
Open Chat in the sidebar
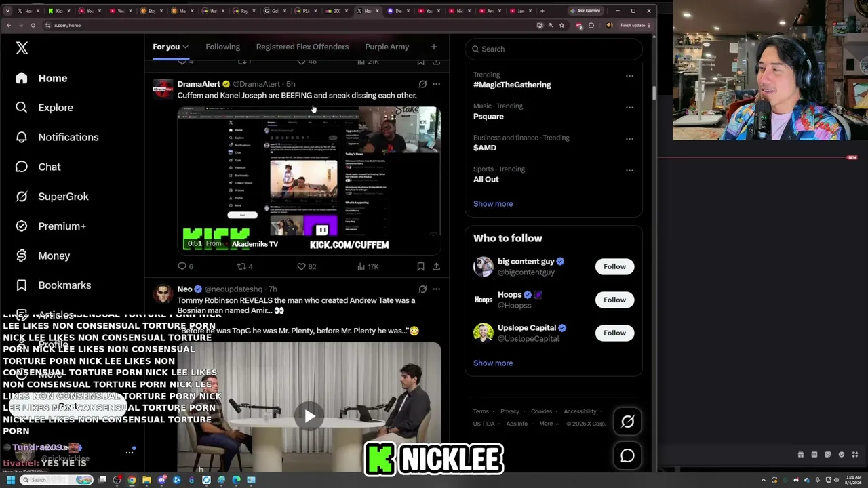click(x=39, y=167)
